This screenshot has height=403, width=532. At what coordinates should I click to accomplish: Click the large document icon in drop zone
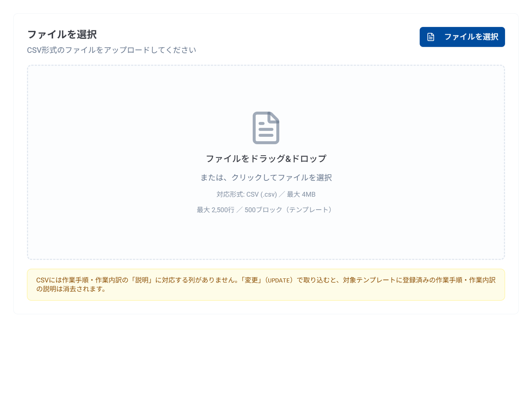[266, 128]
